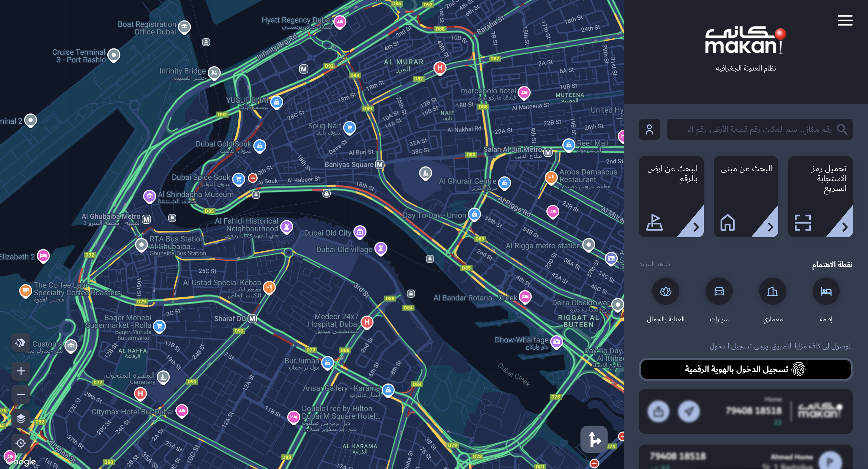
Task: Click the share icon on Makani card
Action: [658, 411]
